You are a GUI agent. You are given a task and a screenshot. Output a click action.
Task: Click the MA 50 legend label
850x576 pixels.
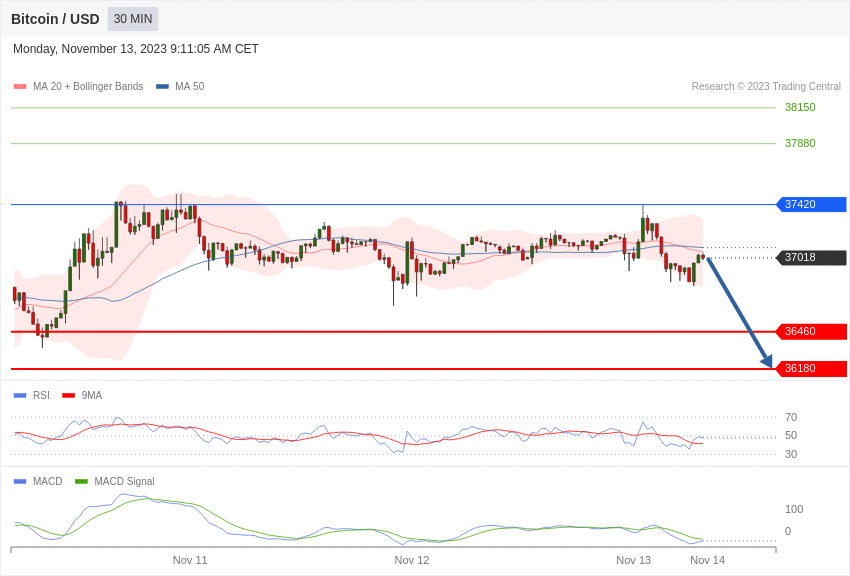tap(190, 86)
